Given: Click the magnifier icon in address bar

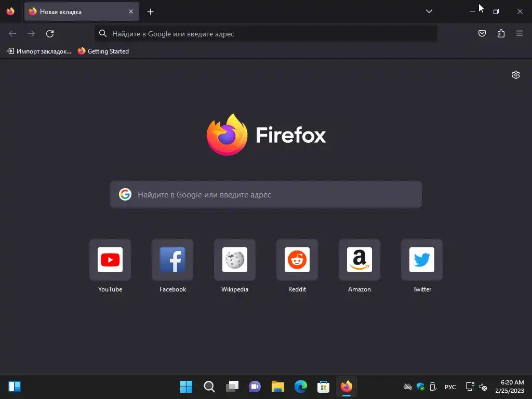Looking at the screenshot, I should 102,33.
